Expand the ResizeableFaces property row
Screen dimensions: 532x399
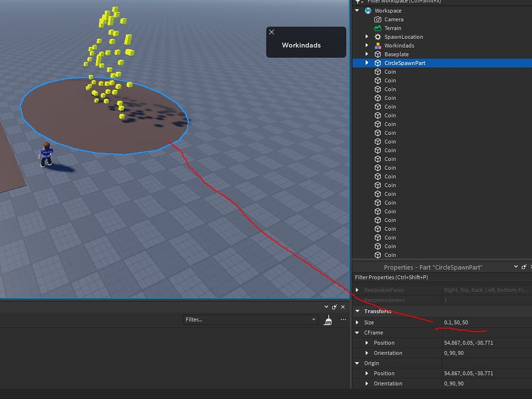click(x=357, y=289)
